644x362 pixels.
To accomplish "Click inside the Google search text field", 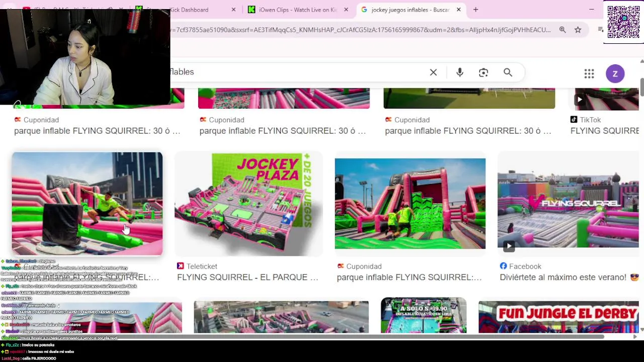I will point(297,72).
